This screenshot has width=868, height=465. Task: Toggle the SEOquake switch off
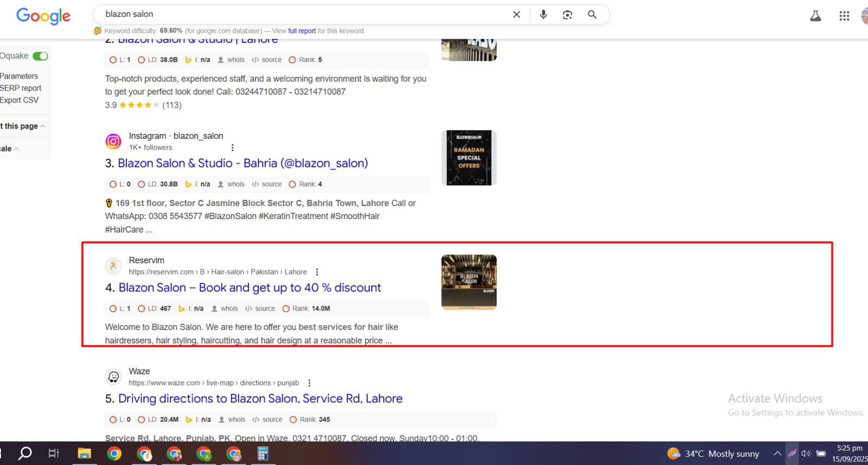[40, 56]
